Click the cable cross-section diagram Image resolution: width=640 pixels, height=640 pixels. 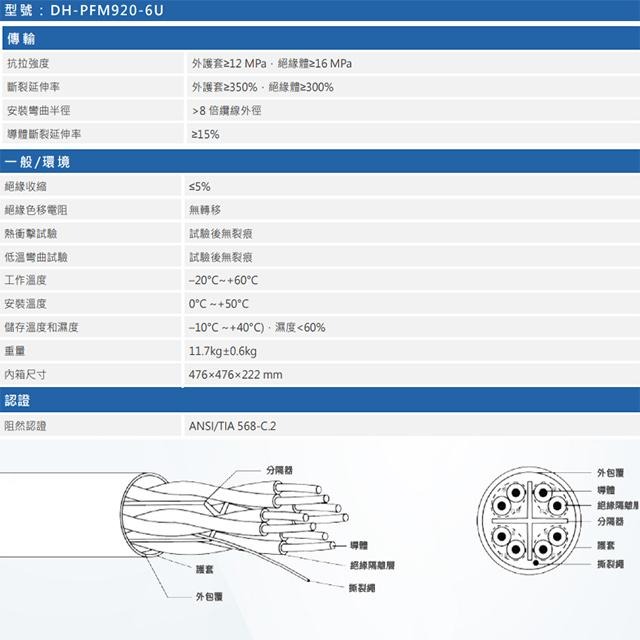(529, 520)
